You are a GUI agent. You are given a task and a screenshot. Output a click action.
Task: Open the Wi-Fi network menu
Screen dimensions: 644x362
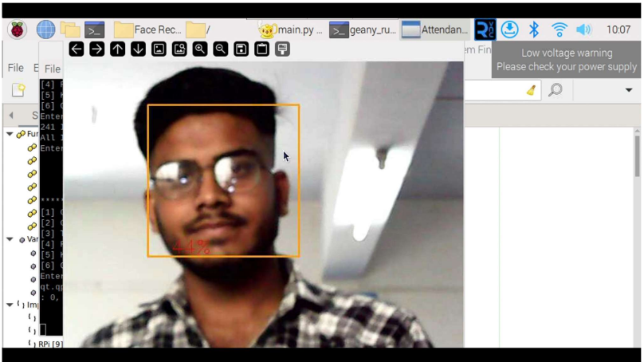[559, 30]
